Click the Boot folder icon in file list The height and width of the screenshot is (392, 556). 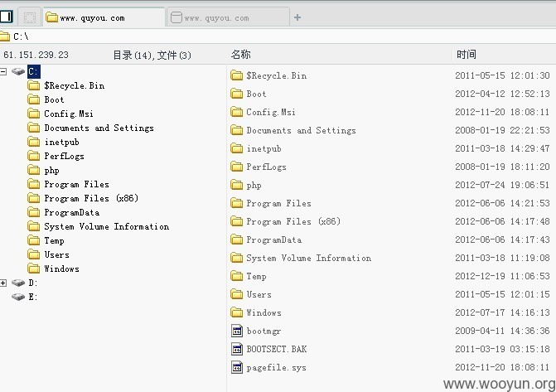point(236,94)
